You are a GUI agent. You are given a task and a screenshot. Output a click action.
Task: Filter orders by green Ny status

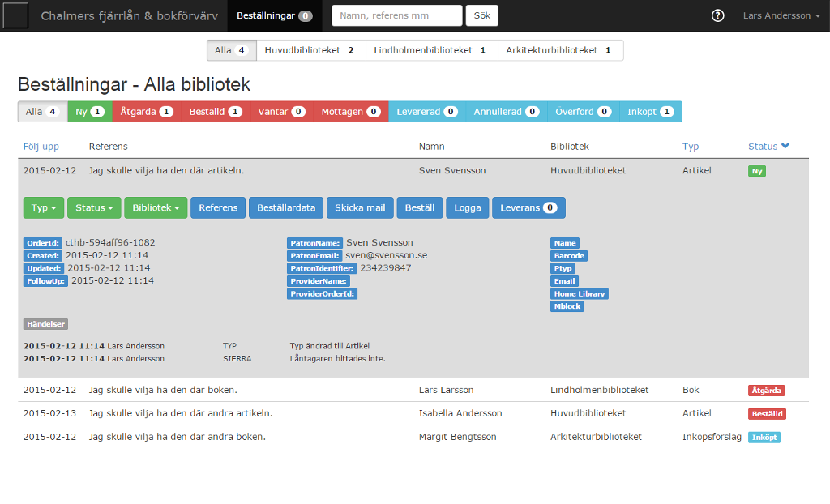(90, 112)
